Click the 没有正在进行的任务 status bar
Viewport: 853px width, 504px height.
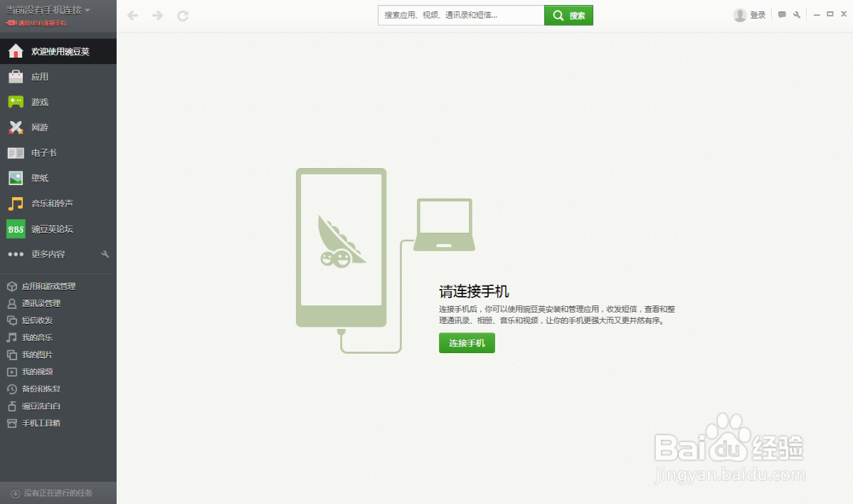tap(58, 493)
